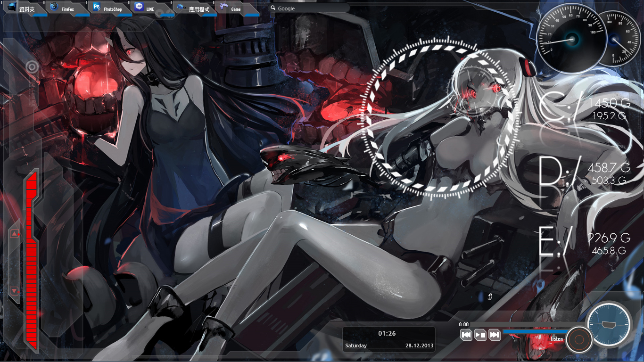Screen dimensions: 644x362
Task: Skip to the previous track
Action: [x=466, y=335]
